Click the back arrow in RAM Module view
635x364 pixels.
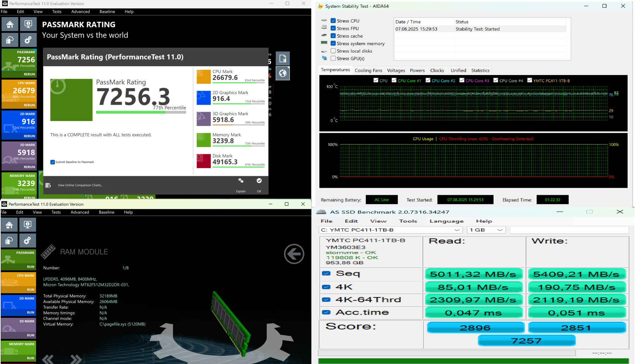[x=294, y=254]
